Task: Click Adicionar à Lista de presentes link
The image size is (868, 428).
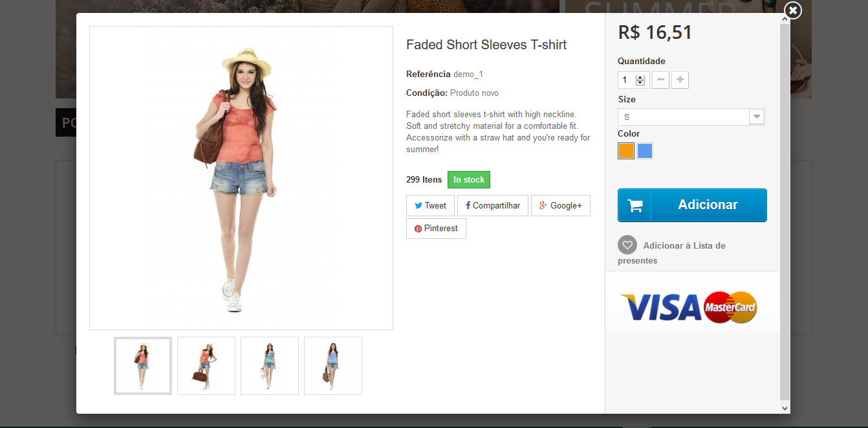Action: coord(671,253)
